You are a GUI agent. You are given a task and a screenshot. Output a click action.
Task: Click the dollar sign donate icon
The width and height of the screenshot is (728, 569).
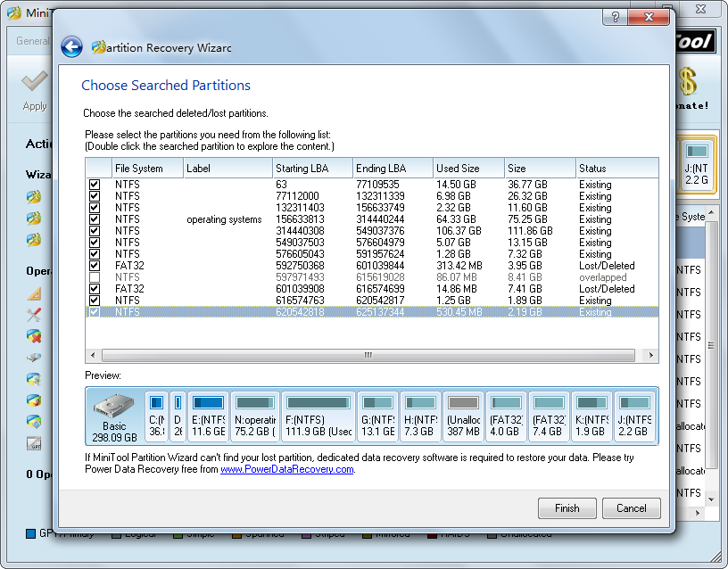pos(688,81)
